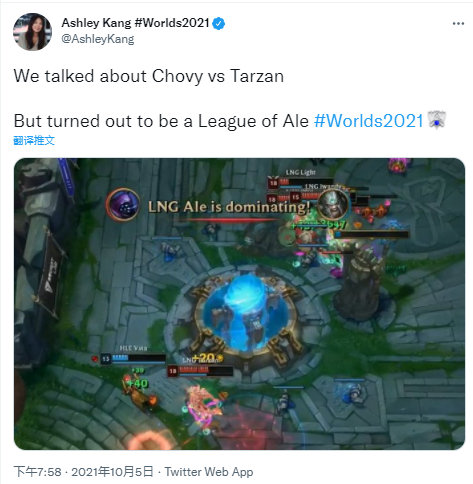Open the three-dot more options menu

point(458,24)
